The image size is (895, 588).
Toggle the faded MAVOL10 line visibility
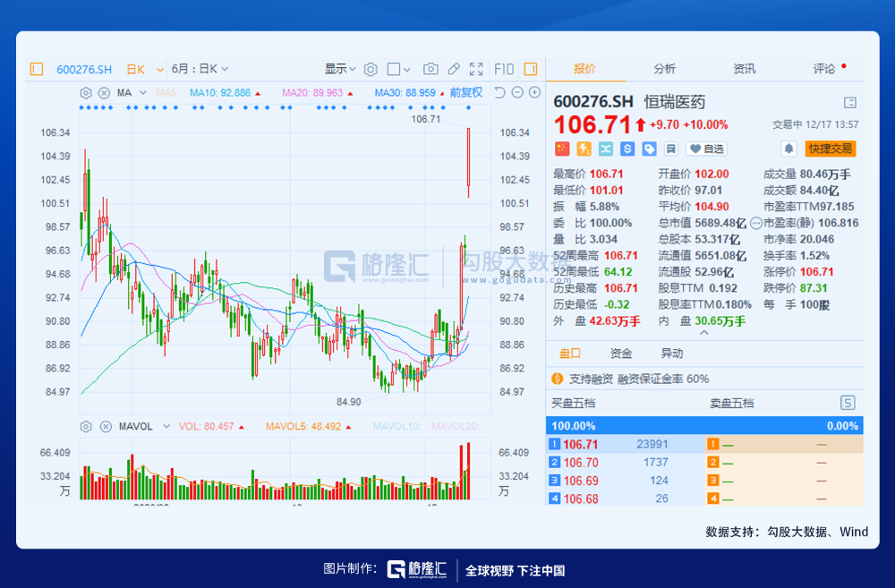396,426
